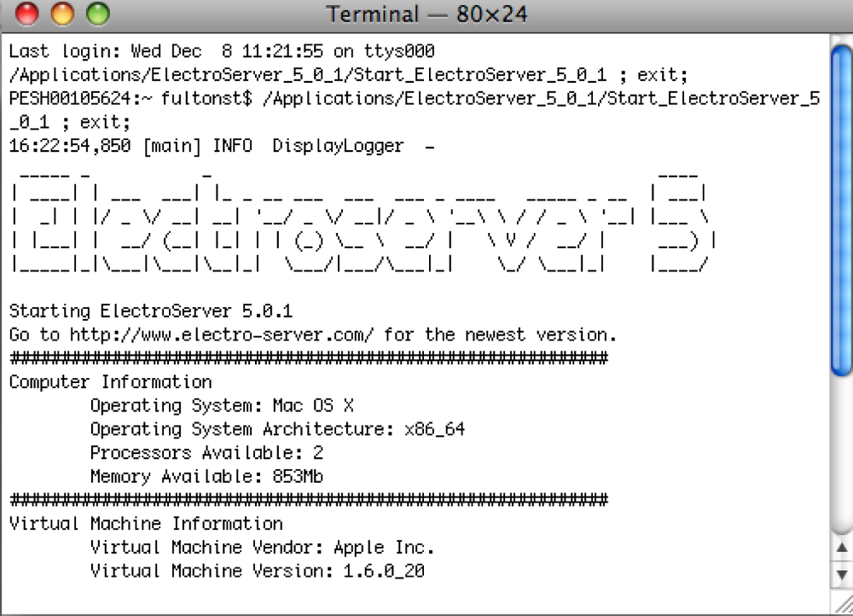This screenshot has height=616, width=853.
Task: Click the 'Starting ElectroServer 5.0.1' line
Action: tap(151, 311)
